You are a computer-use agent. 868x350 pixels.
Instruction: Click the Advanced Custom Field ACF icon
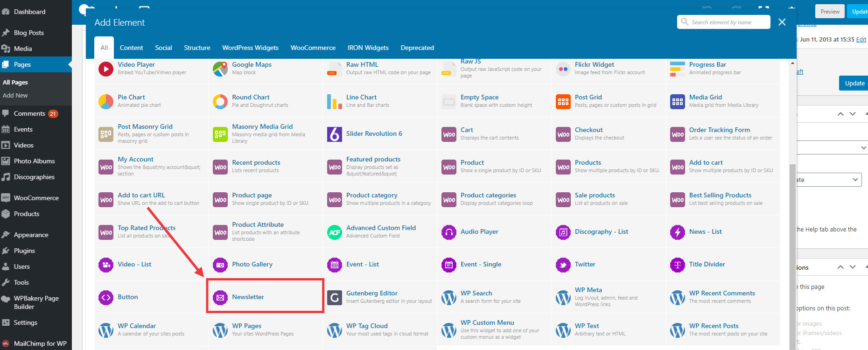[x=335, y=232]
